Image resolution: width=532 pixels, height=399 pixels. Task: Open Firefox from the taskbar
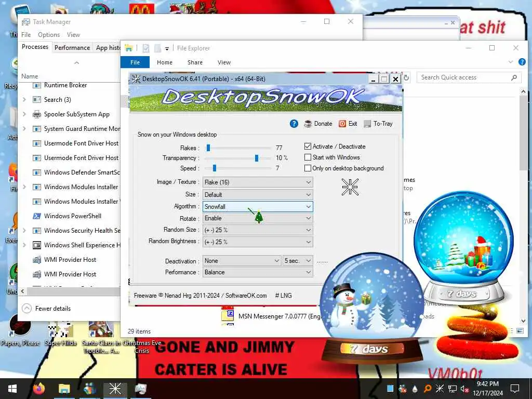click(x=39, y=389)
